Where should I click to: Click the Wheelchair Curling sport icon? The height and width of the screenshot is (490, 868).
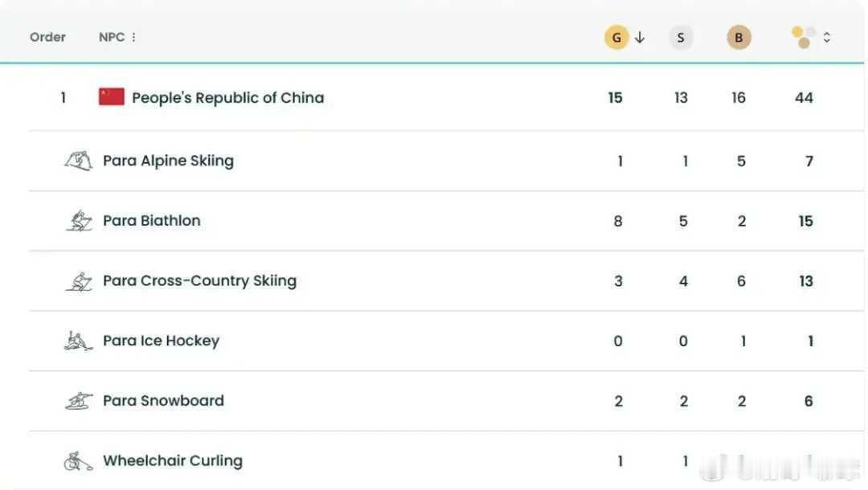pos(78,461)
